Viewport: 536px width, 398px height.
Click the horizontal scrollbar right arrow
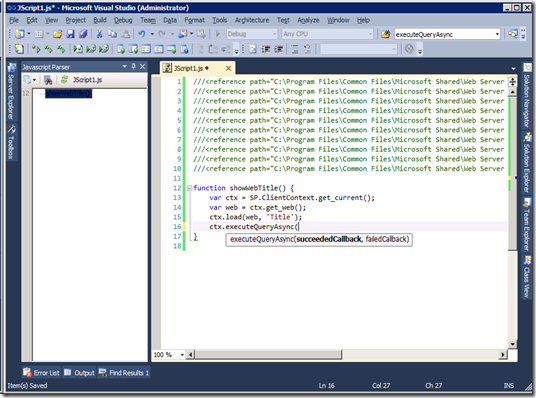[x=502, y=355]
